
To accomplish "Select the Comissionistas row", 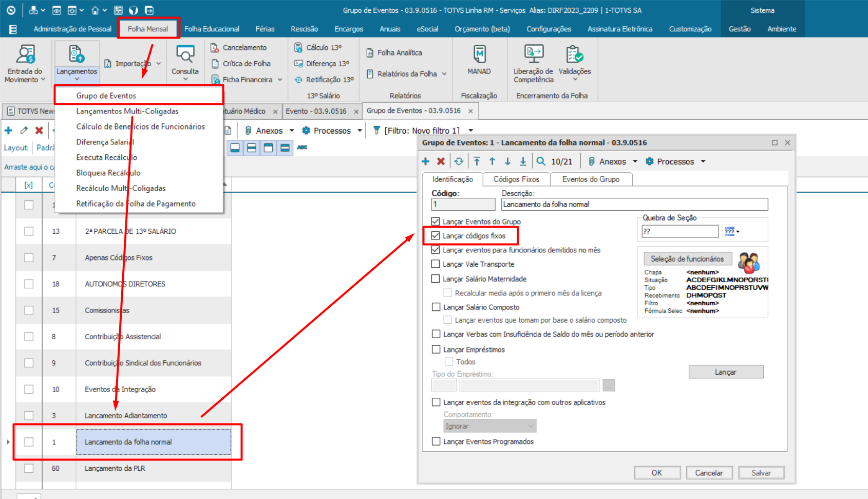I will tap(123, 310).
